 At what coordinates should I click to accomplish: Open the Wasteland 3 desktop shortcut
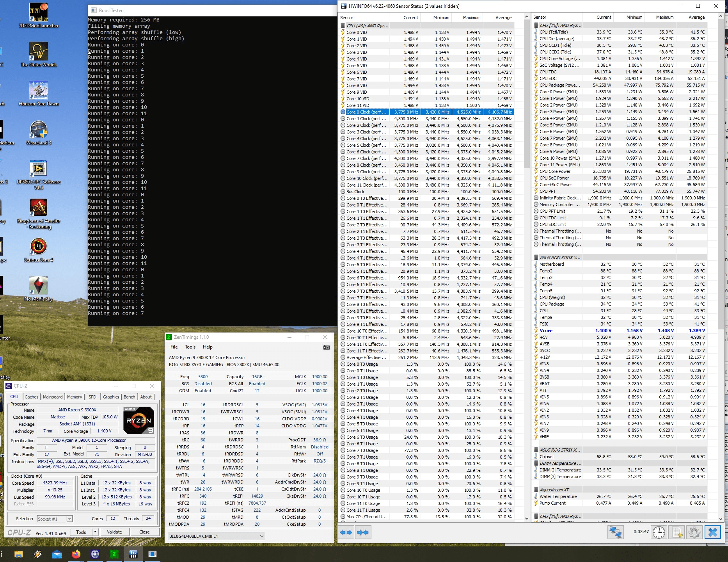[39, 133]
